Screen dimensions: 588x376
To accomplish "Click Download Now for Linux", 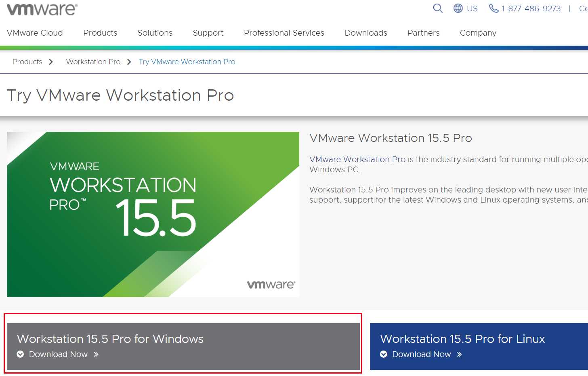I will (x=421, y=354).
